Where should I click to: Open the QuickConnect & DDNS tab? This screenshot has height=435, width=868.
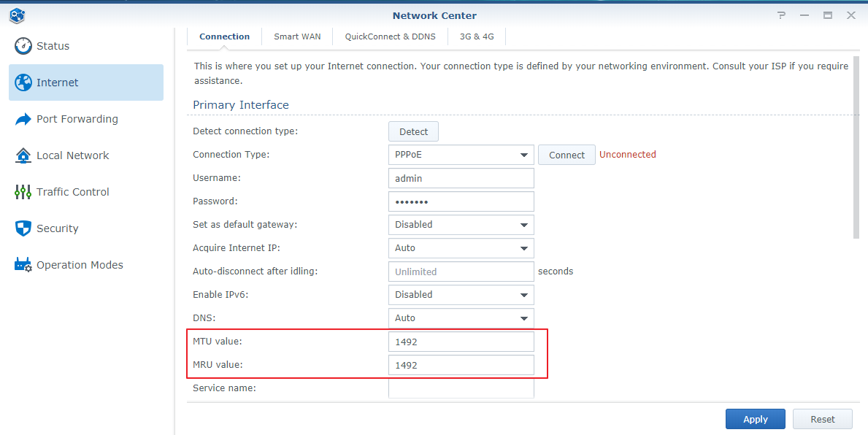pos(390,36)
